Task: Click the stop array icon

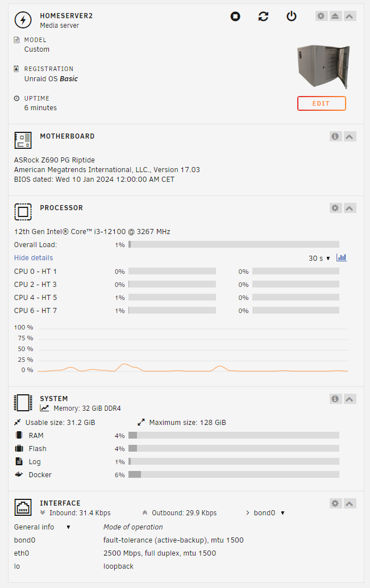Action: click(x=235, y=16)
